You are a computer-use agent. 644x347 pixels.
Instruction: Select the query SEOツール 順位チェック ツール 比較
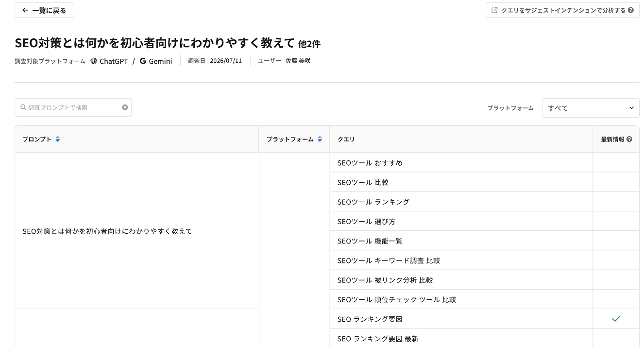click(397, 299)
